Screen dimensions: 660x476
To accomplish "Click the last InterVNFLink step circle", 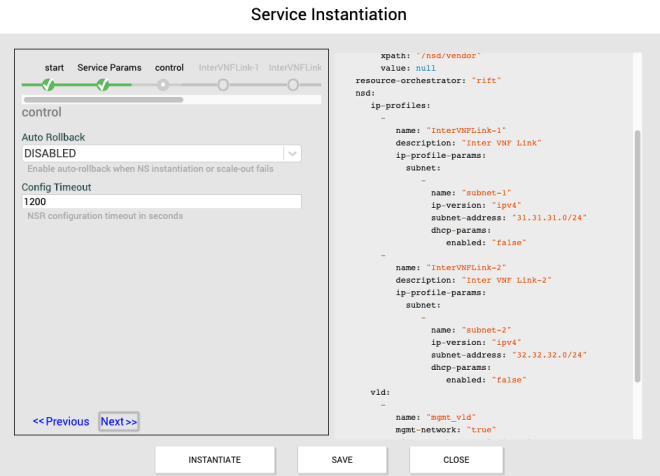I will click(x=292, y=85).
